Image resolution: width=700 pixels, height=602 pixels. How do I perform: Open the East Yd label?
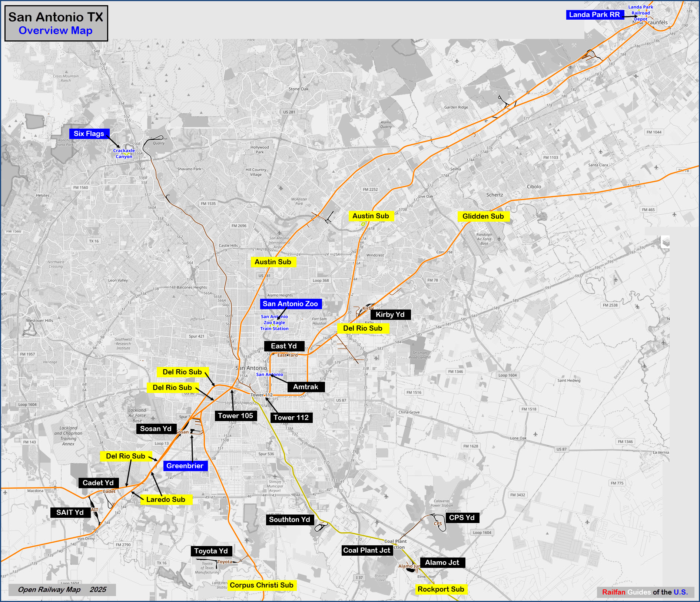click(284, 346)
